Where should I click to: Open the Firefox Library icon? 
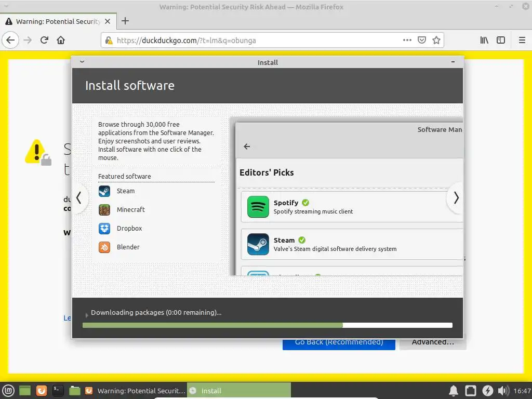484,41
